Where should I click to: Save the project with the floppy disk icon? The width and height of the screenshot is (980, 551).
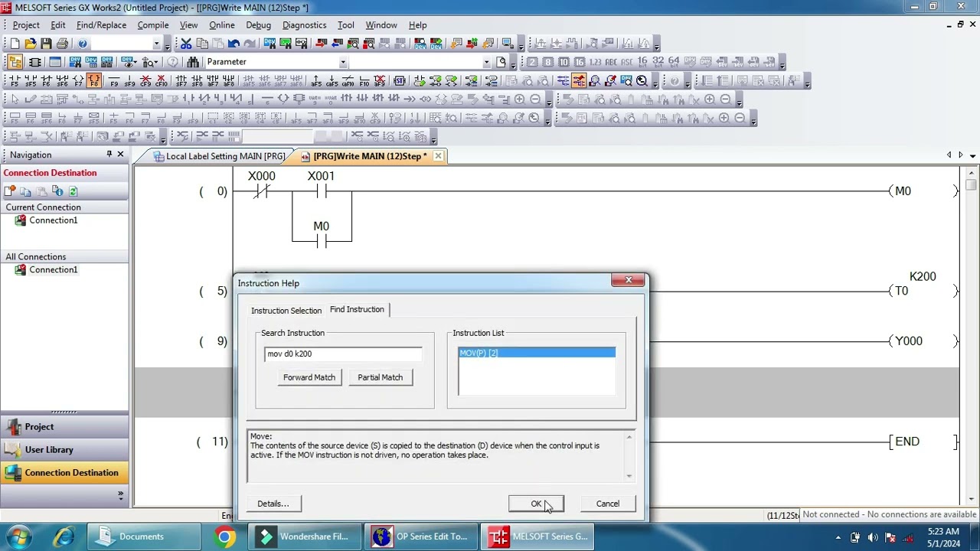click(x=46, y=44)
